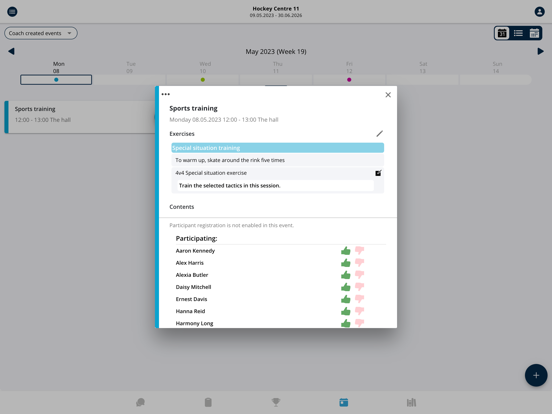552x414 pixels.
Task: Mark Daisy Mitchell thumbs down
Action: click(x=359, y=287)
